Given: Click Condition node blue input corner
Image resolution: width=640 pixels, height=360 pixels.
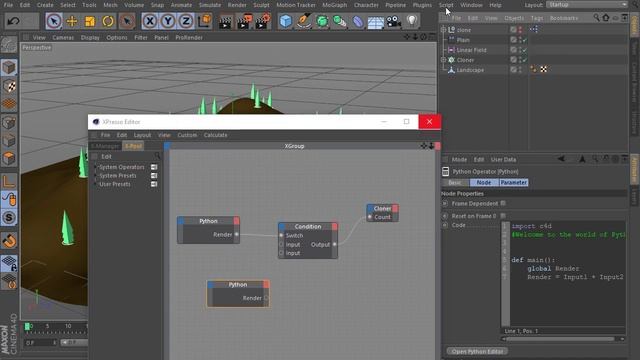Looking at the screenshot, I should point(282,227).
